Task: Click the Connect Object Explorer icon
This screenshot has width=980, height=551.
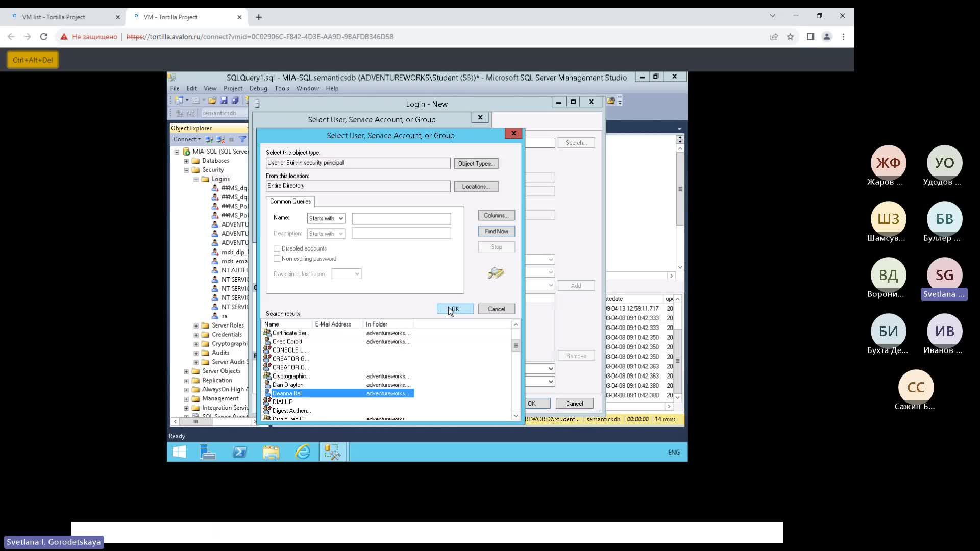Action: click(209, 139)
